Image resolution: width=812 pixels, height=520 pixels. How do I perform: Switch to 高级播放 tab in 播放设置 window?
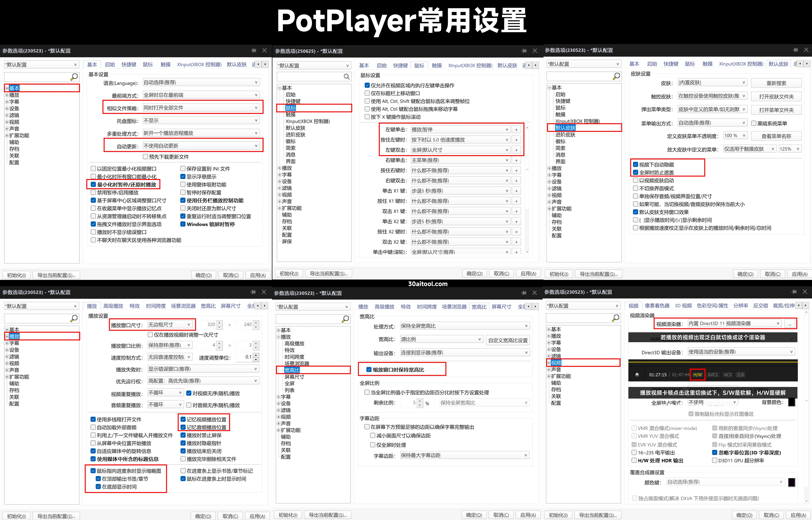pos(113,306)
